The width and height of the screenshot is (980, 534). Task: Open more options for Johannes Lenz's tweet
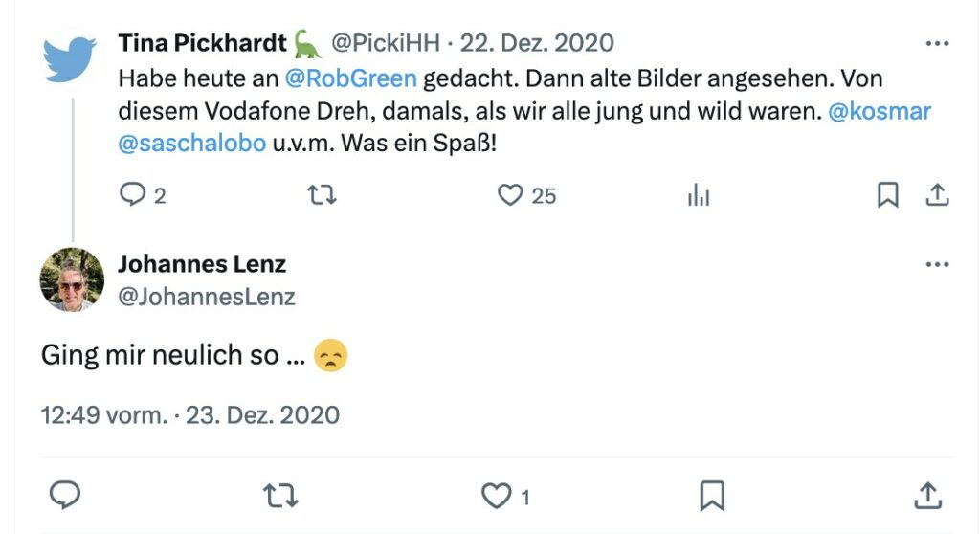(x=937, y=264)
